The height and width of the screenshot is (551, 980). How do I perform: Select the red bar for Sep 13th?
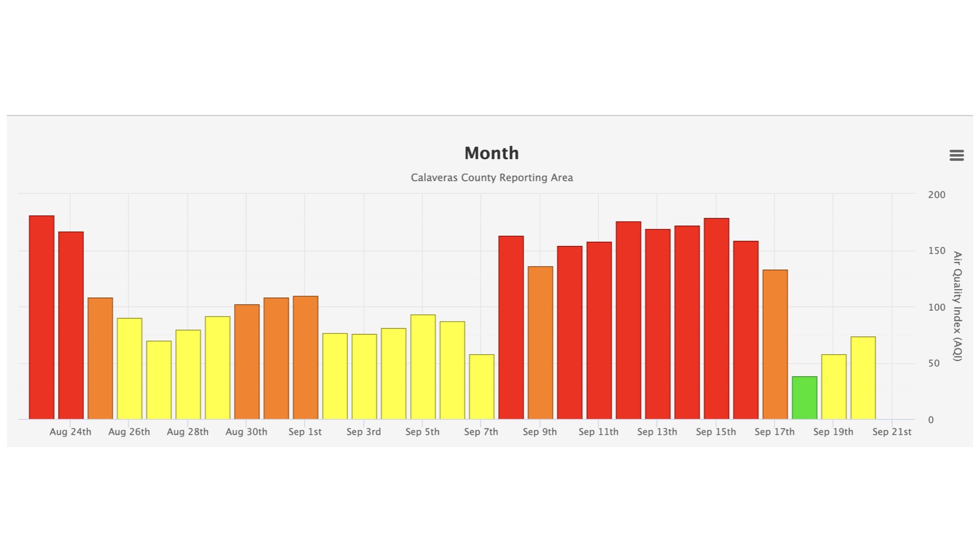point(658,324)
